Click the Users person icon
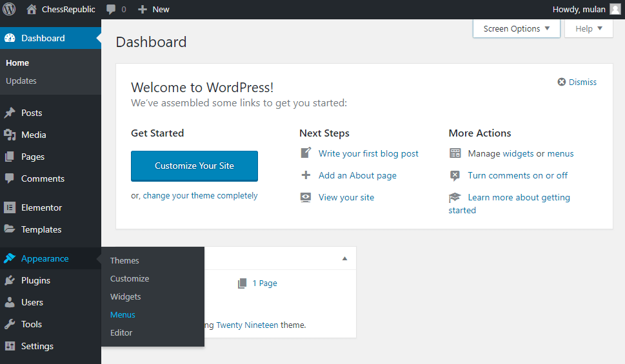 pos(10,302)
